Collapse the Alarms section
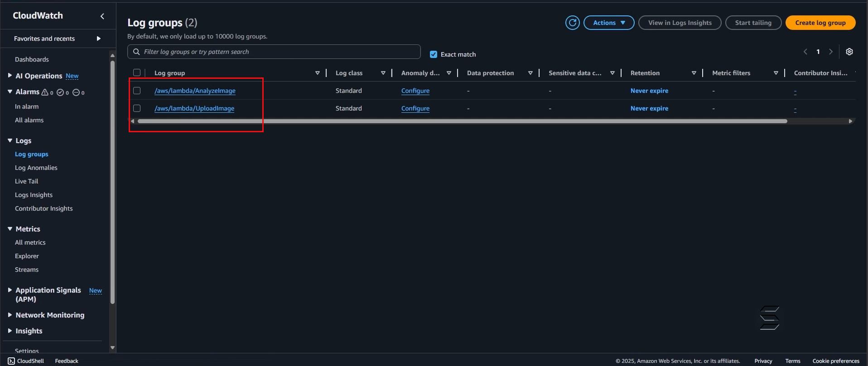This screenshot has height=366, width=868. click(x=10, y=91)
